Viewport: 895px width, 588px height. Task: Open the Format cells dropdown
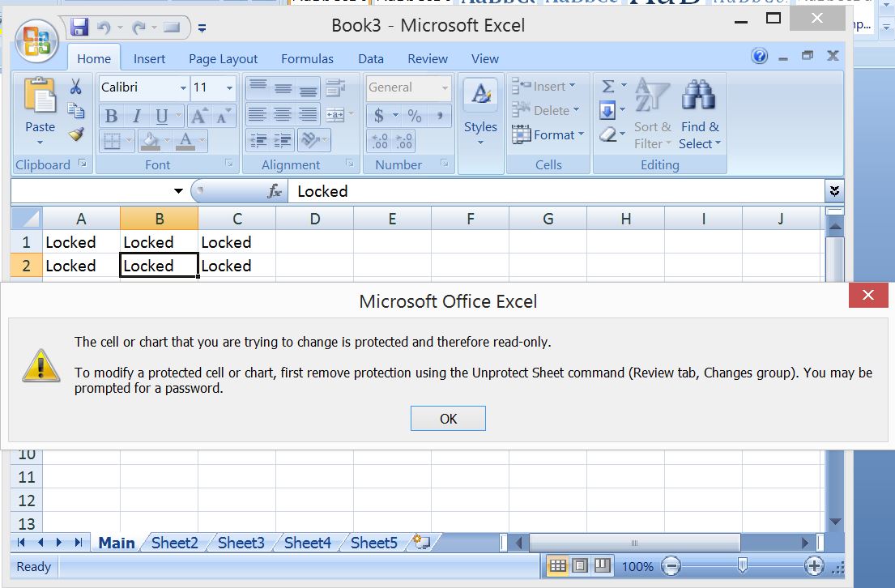click(x=581, y=134)
